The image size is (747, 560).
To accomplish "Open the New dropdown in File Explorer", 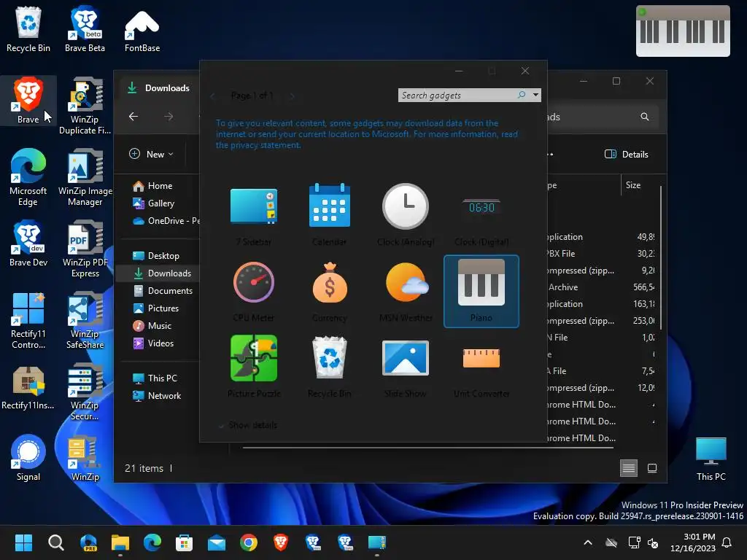I will click(152, 155).
